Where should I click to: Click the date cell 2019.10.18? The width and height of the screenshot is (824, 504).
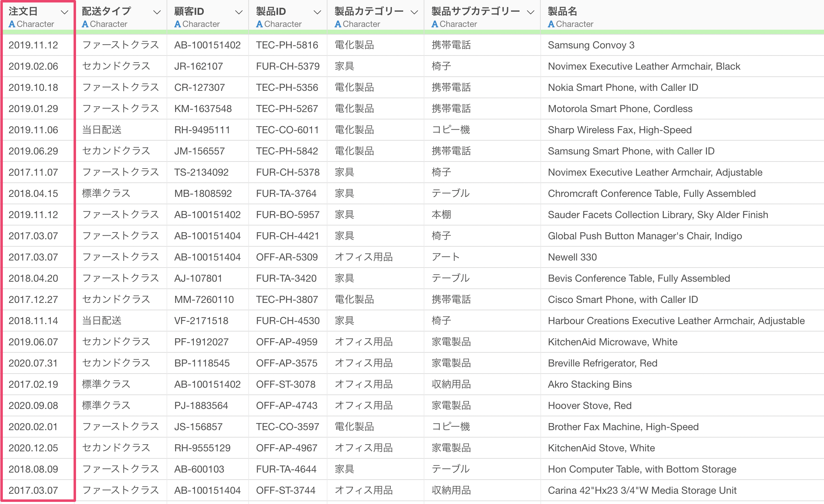click(x=33, y=87)
